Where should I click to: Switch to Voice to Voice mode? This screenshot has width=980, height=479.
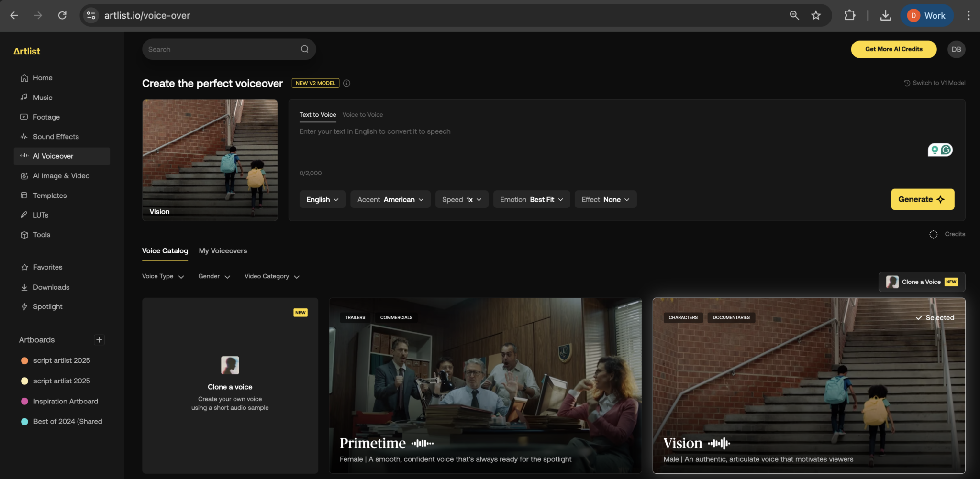pos(362,115)
